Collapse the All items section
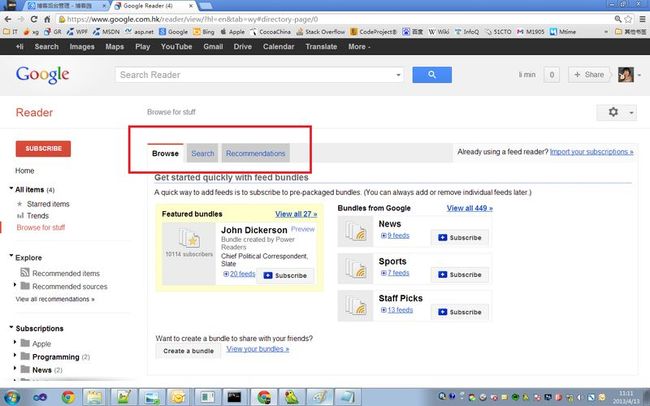 click(11, 189)
